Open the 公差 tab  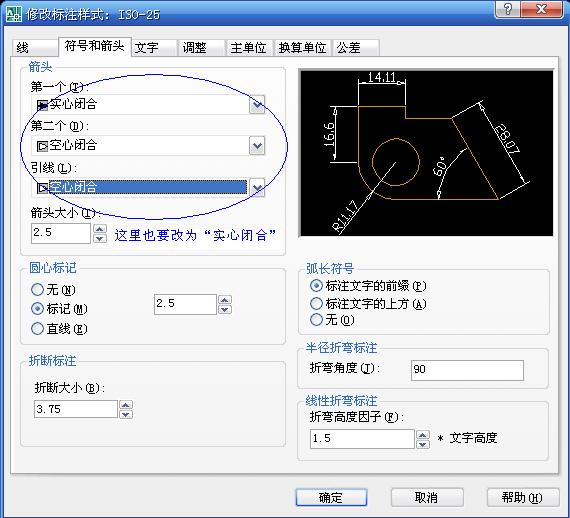click(356, 48)
